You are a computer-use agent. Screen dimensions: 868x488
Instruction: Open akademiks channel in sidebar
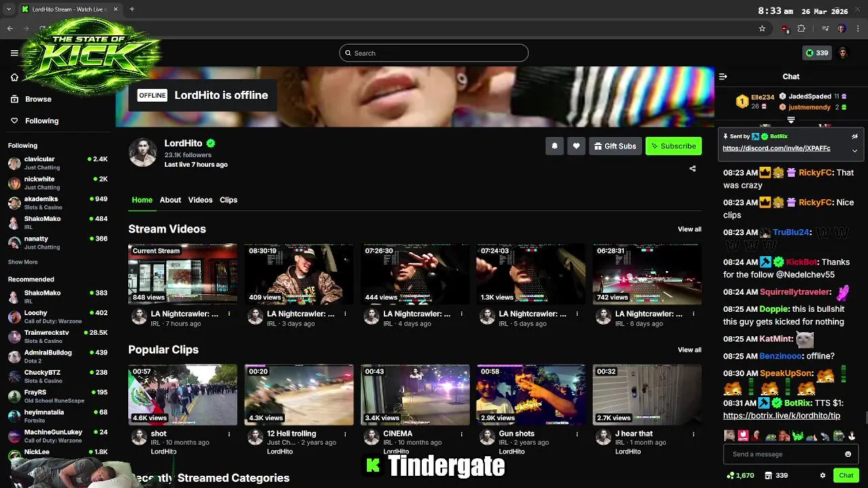[58, 203]
